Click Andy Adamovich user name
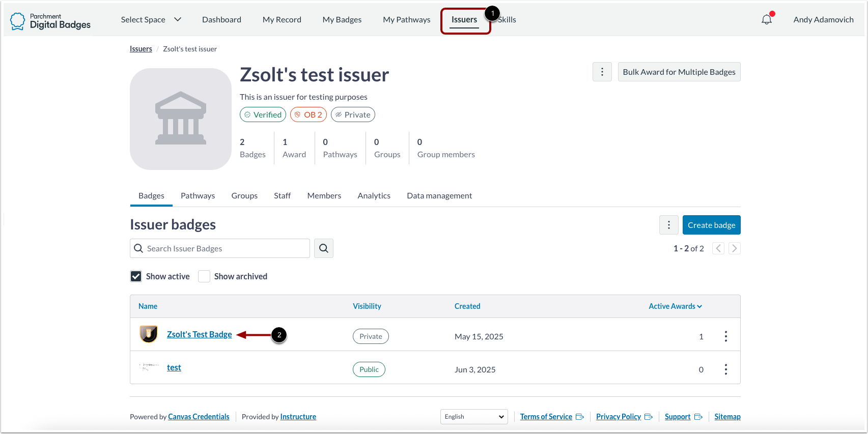 pyautogui.click(x=823, y=19)
